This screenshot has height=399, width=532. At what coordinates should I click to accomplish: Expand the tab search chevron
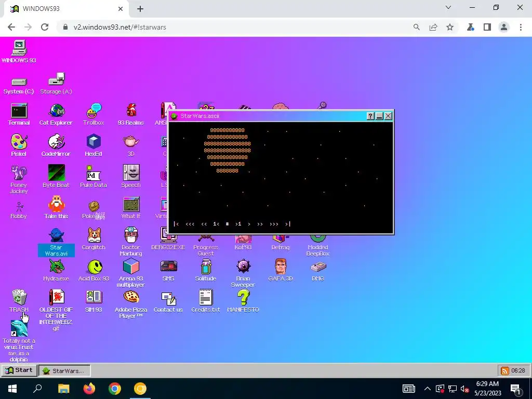tap(448, 7)
